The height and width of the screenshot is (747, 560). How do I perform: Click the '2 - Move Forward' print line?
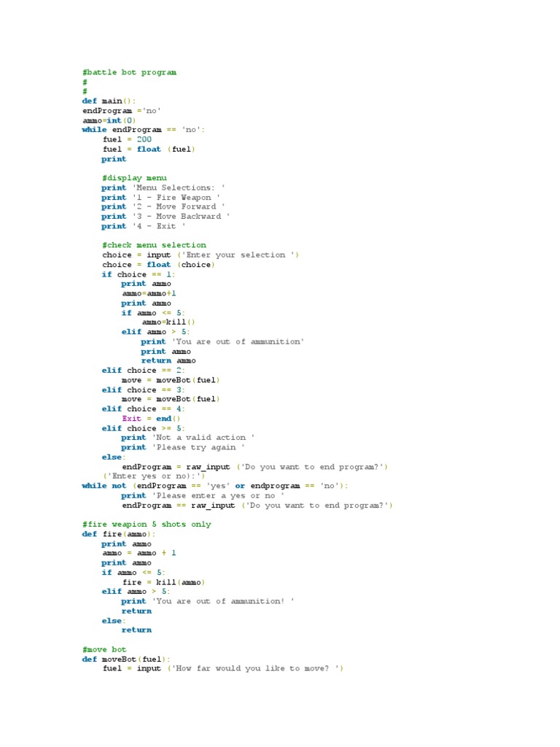pos(163,206)
